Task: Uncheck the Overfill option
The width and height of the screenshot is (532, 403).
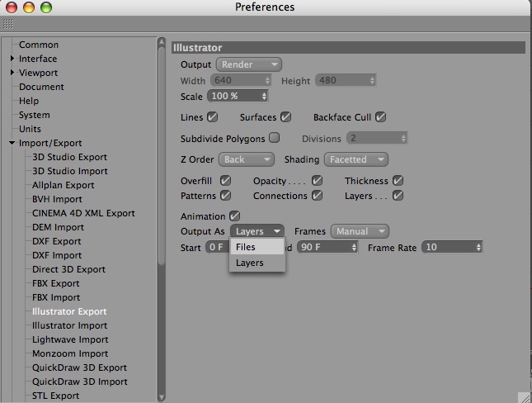Action: (x=225, y=180)
